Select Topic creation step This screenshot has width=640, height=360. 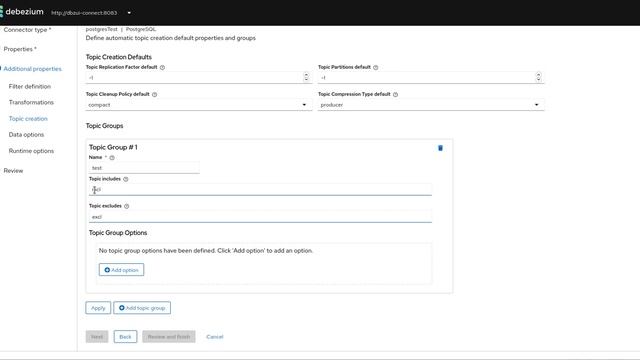point(28,119)
